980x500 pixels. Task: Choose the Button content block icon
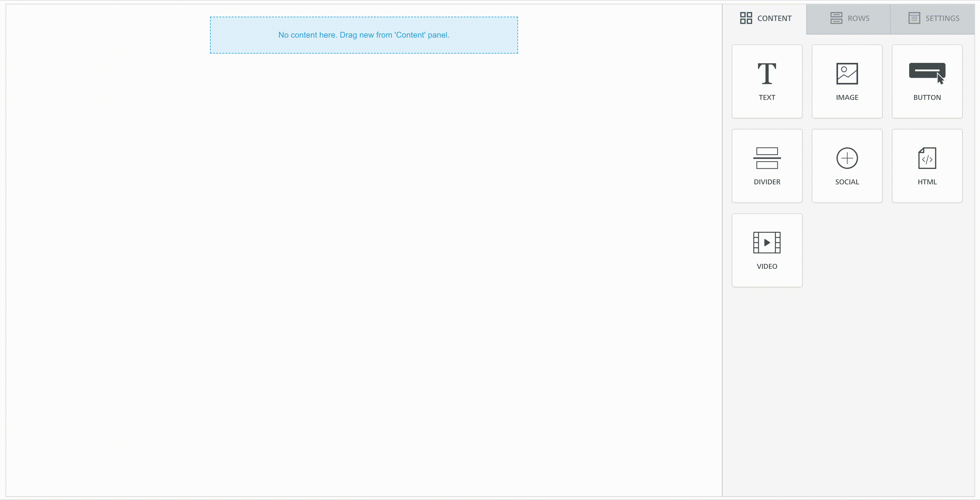tap(927, 72)
